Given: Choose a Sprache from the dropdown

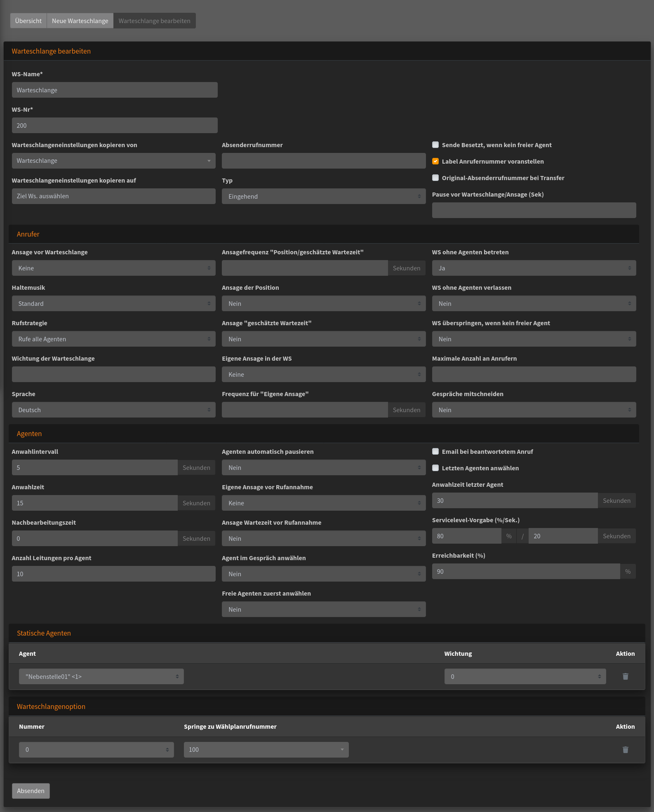Looking at the screenshot, I should [x=113, y=410].
